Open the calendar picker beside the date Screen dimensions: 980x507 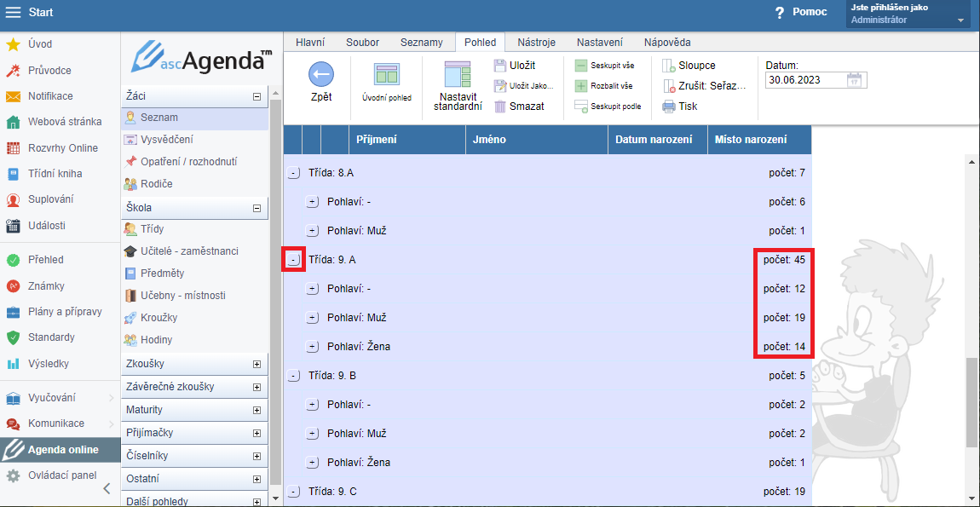point(855,80)
